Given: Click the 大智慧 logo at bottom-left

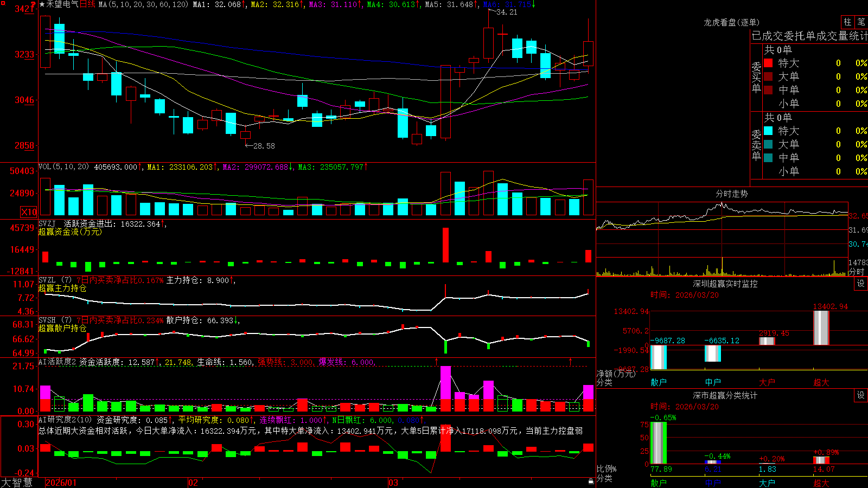Looking at the screenshot, I should 17,482.
